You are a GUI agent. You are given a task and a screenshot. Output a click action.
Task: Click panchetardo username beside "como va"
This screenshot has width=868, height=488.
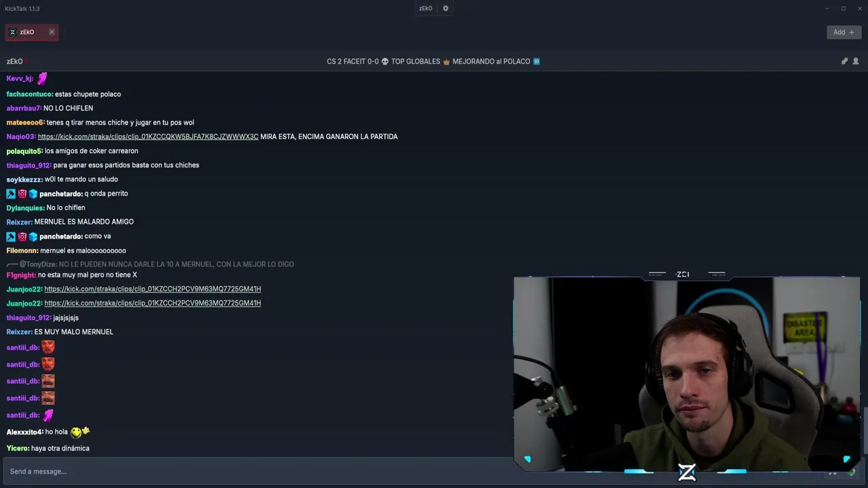coord(61,237)
